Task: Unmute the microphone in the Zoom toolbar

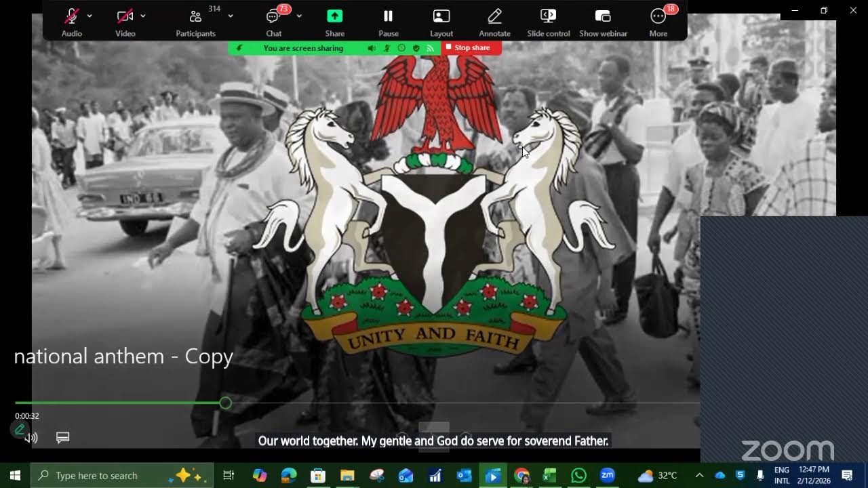Action: (x=71, y=22)
